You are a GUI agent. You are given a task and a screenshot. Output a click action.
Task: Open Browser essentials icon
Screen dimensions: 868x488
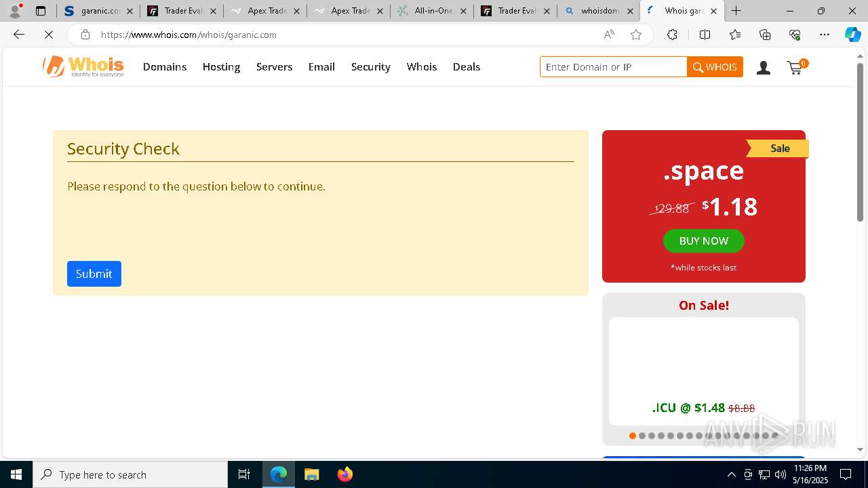pyautogui.click(x=795, y=35)
